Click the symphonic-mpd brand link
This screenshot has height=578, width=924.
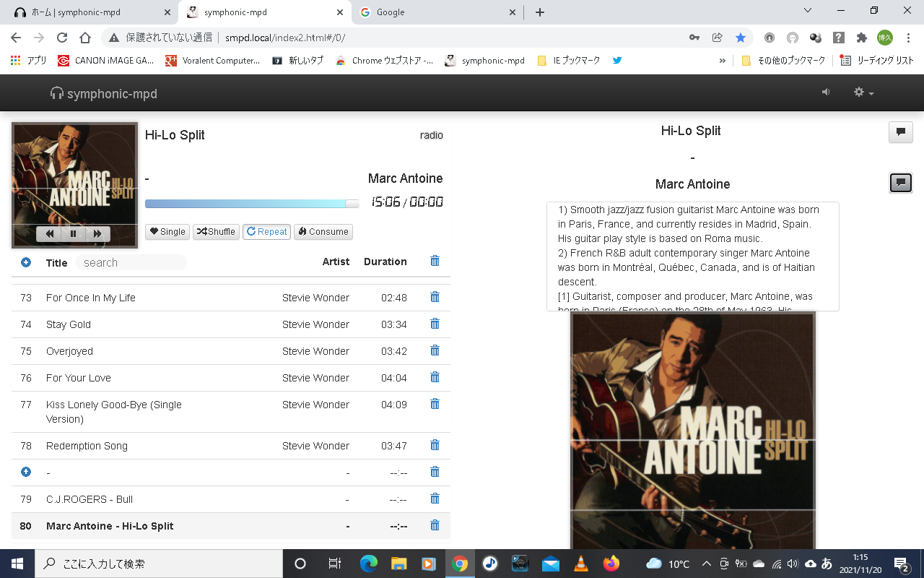point(103,93)
